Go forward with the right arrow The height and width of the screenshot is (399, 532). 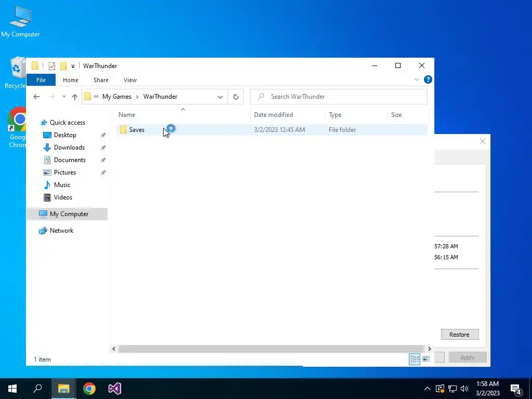pyautogui.click(x=51, y=97)
